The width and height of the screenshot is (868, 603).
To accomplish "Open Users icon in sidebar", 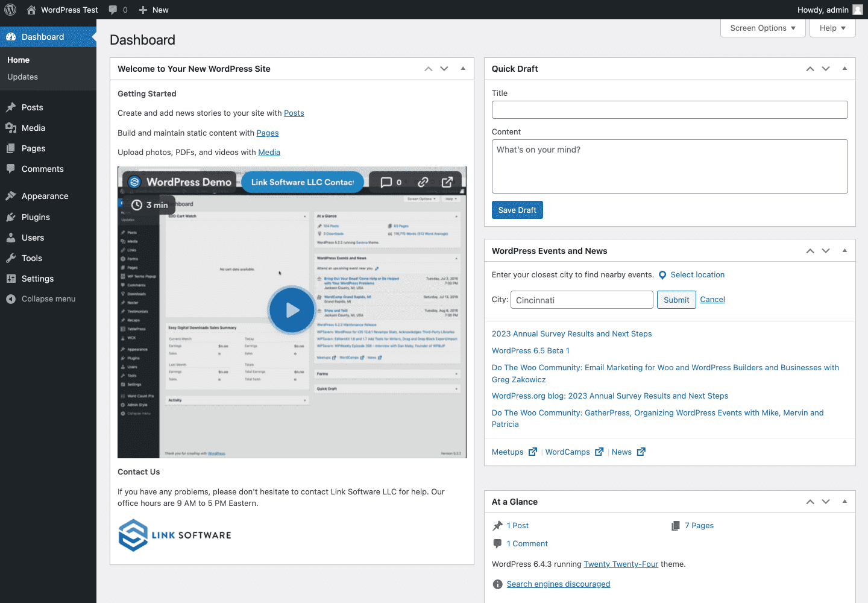I will (x=11, y=238).
